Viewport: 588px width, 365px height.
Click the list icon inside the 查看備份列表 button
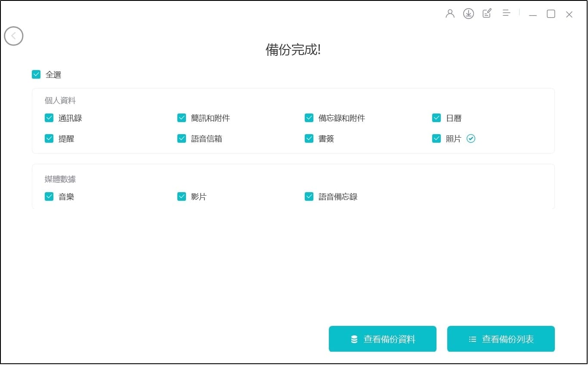pyautogui.click(x=472, y=339)
